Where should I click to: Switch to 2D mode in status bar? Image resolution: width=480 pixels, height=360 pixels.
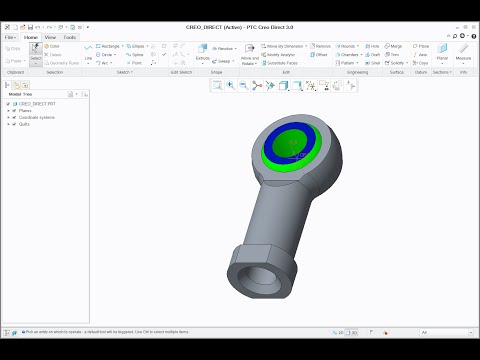point(338,332)
